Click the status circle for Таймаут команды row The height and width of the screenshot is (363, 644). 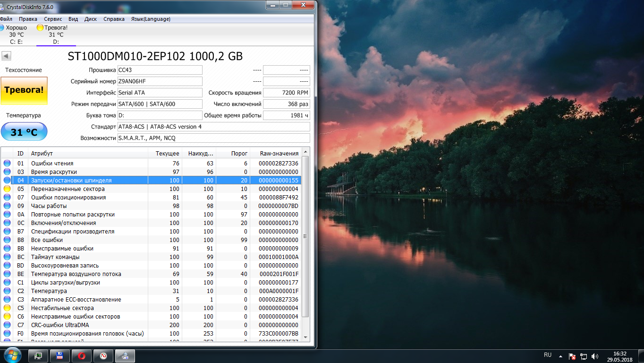coord(7,257)
